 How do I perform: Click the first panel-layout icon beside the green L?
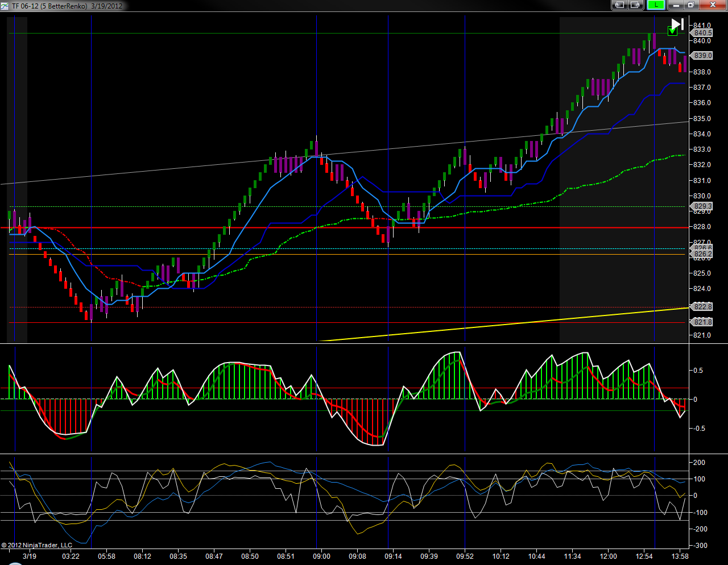[x=619, y=5]
